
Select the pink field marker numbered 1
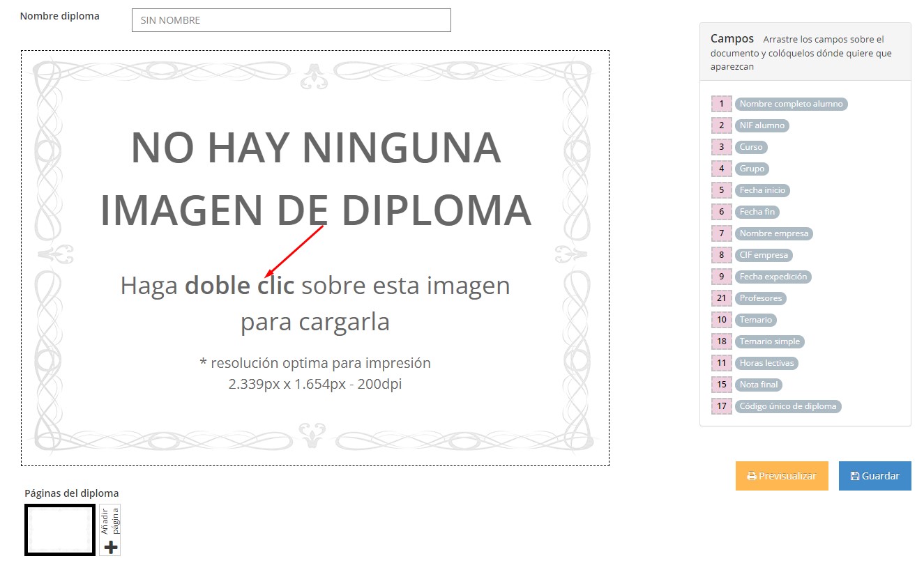(x=722, y=104)
